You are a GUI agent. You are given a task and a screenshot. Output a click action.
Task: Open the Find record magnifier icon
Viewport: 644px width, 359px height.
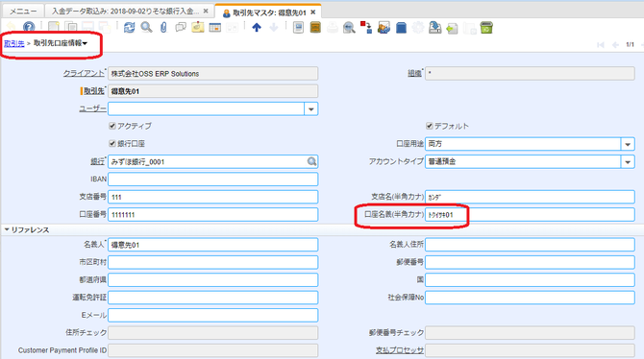[146, 28]
